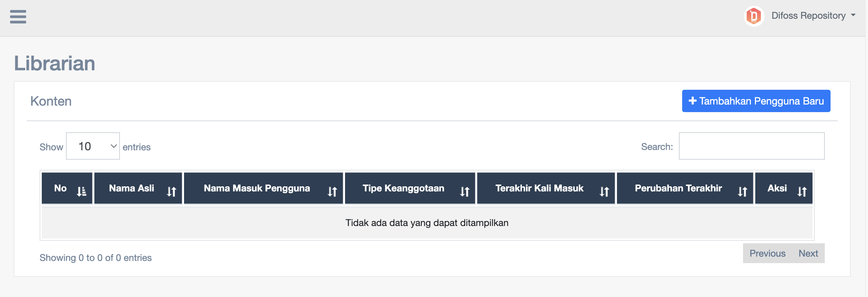Click Tambahkan Pengguna Baru button
Image resolution: width=868 pixels, height=297 pixels.
coord(756,101)
